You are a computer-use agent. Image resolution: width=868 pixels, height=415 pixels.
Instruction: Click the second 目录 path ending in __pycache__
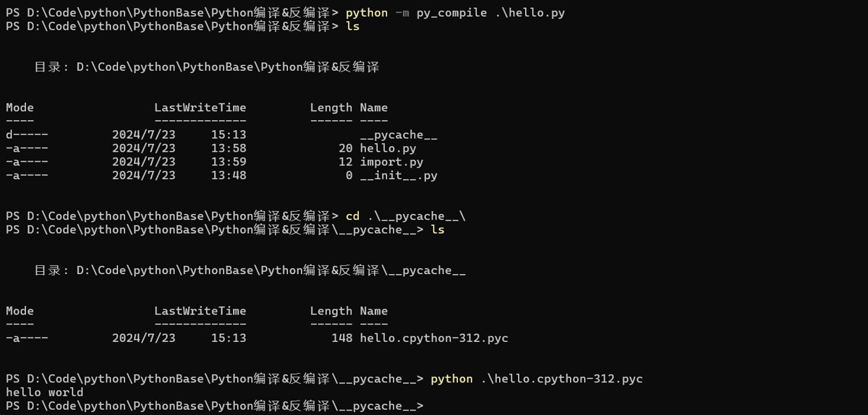point(250,270)
